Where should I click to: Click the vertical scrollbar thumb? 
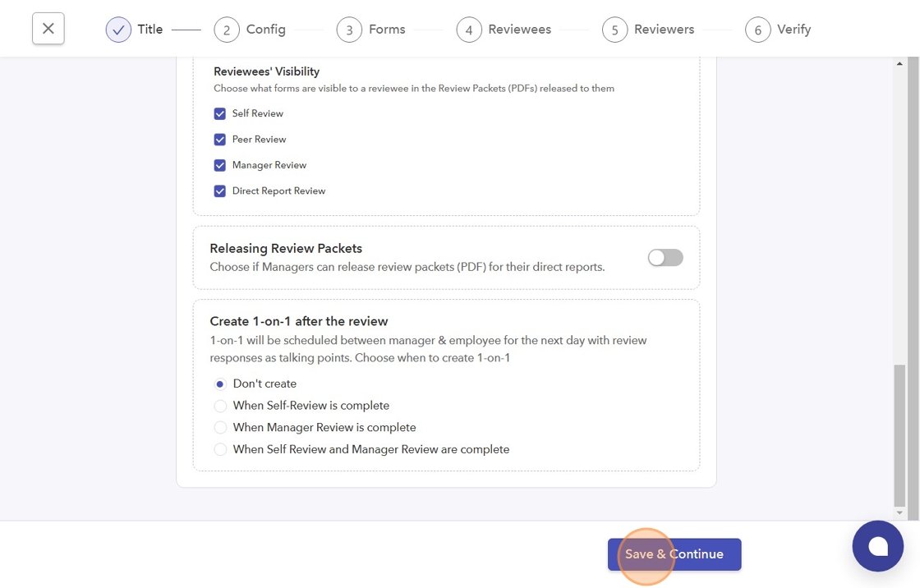(899, 435)
